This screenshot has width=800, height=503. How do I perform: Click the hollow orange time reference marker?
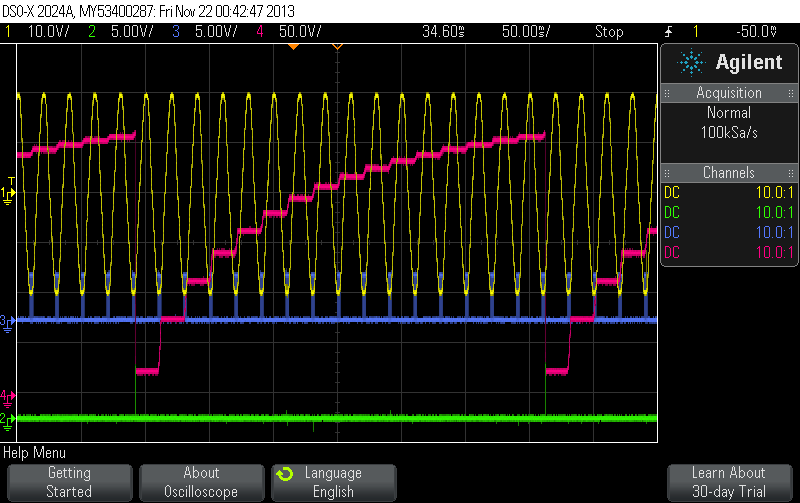coord(337,47)
